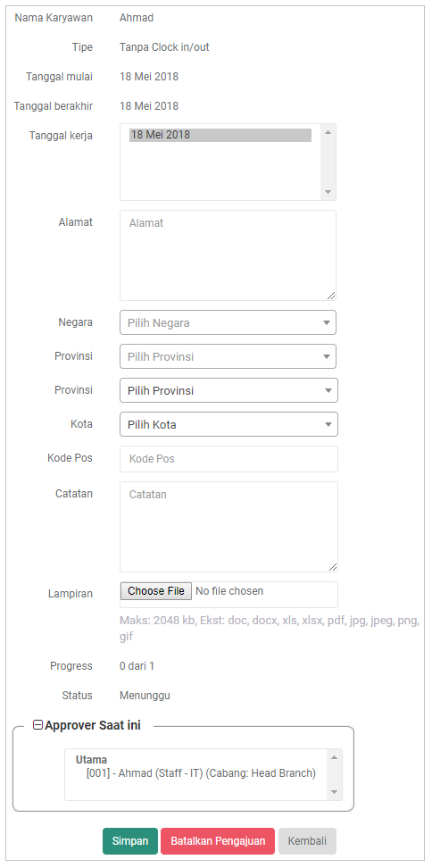Screen dimensions: 432x868
Task: Click the red Batalkan Pengajuan button
Action: tap(218, 841)
